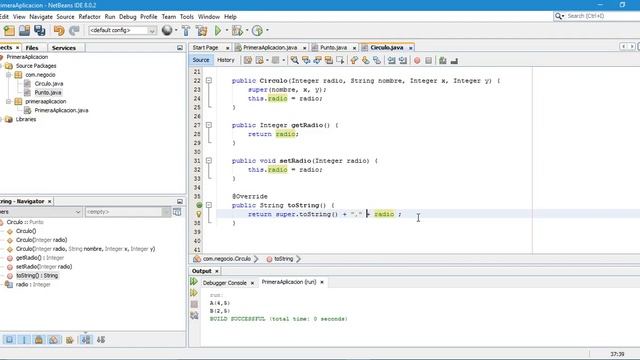Collapse the Circulo constructor fold at line 22

pyautogui.click(x=209, y=81)
